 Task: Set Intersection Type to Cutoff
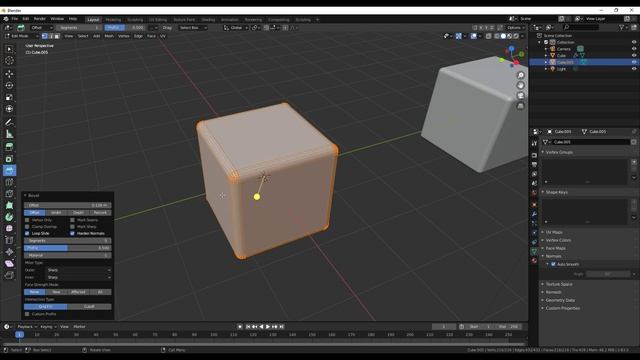[89, 307]
